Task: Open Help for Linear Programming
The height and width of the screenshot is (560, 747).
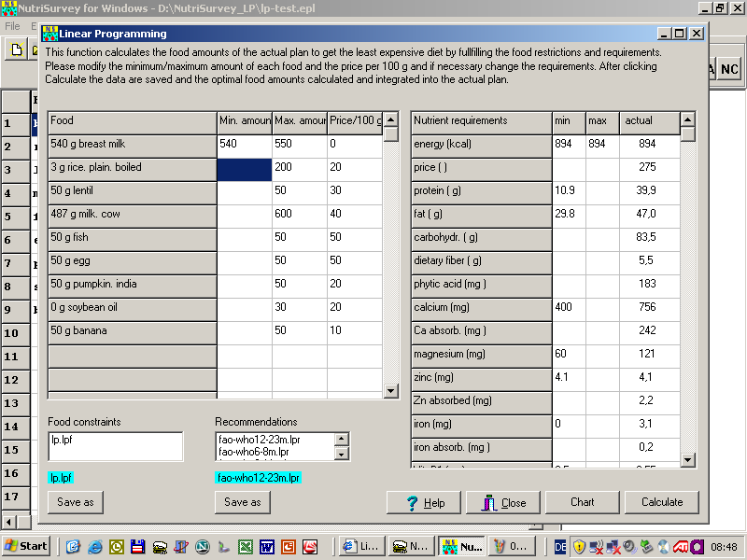Action: tap(424, 502)
